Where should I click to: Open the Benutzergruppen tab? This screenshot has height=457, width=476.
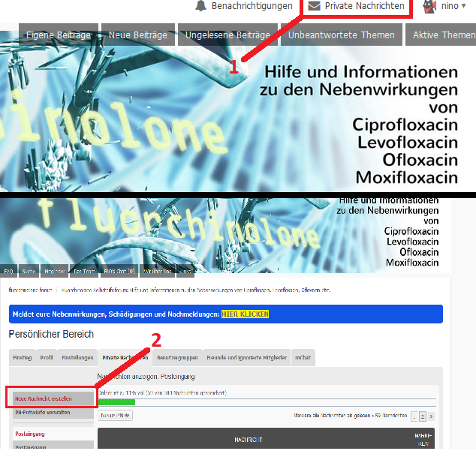pyautogui.click(x=178, y=358)
